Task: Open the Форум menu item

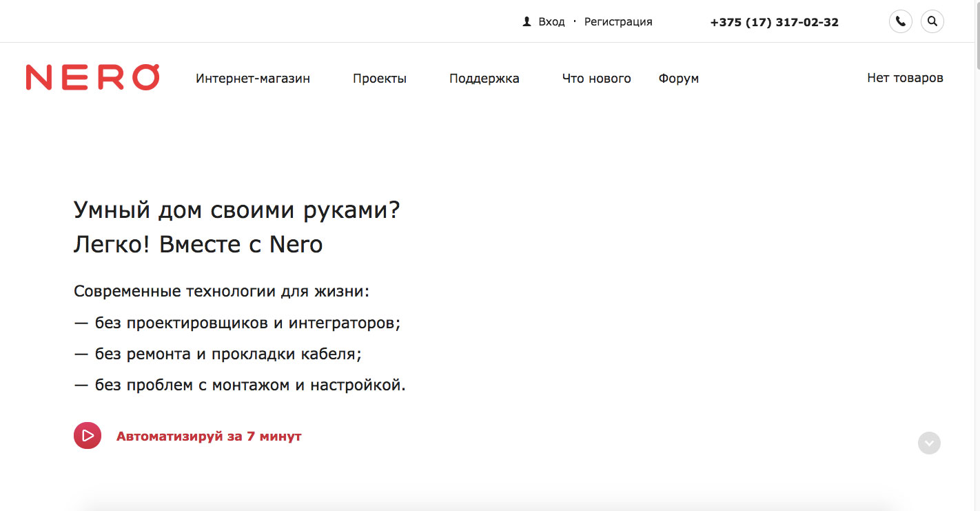Action: [x=679, y=79]
